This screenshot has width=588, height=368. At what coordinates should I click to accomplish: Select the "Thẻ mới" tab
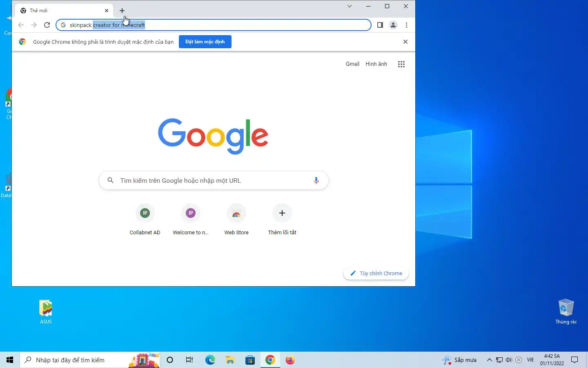point(65,11)
